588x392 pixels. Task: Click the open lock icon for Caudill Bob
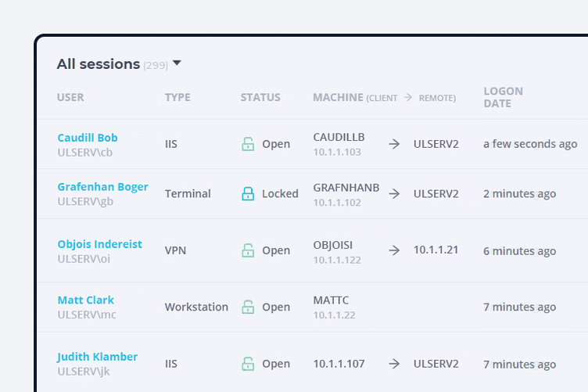coord(248,144)
